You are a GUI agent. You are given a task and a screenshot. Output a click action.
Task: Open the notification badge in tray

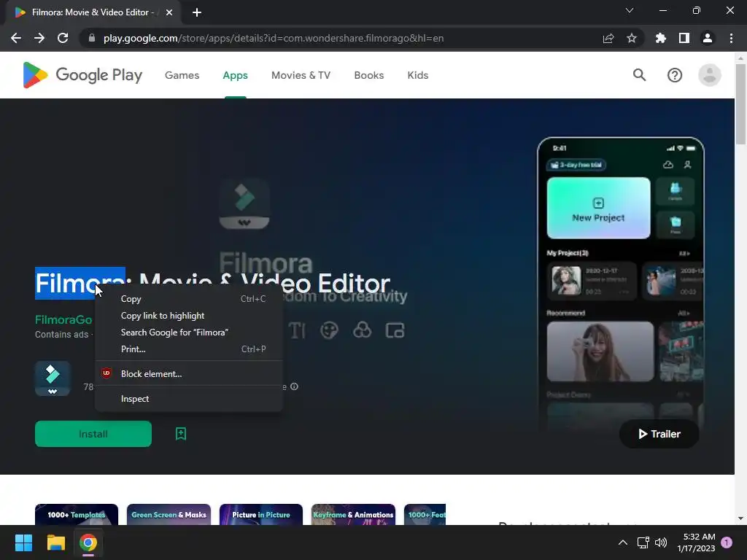coord(727,542)
